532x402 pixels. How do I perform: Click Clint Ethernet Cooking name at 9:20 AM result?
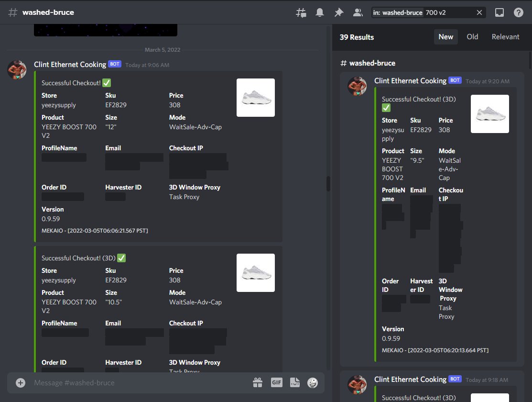coord(410,81)
